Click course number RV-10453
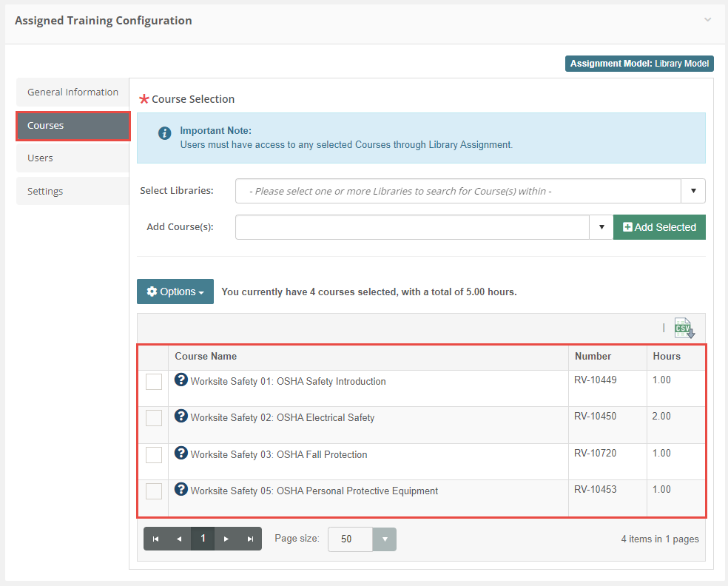 click(596, 489)
